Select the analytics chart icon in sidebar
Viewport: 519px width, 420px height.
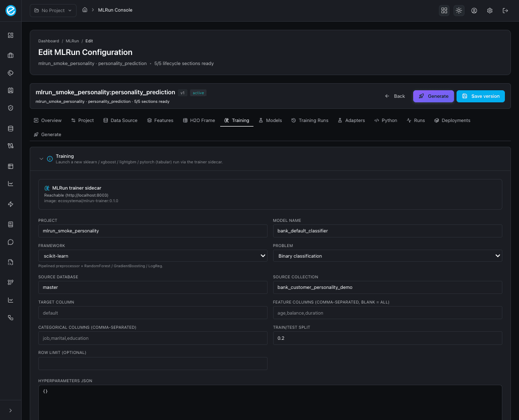(11, 184)
